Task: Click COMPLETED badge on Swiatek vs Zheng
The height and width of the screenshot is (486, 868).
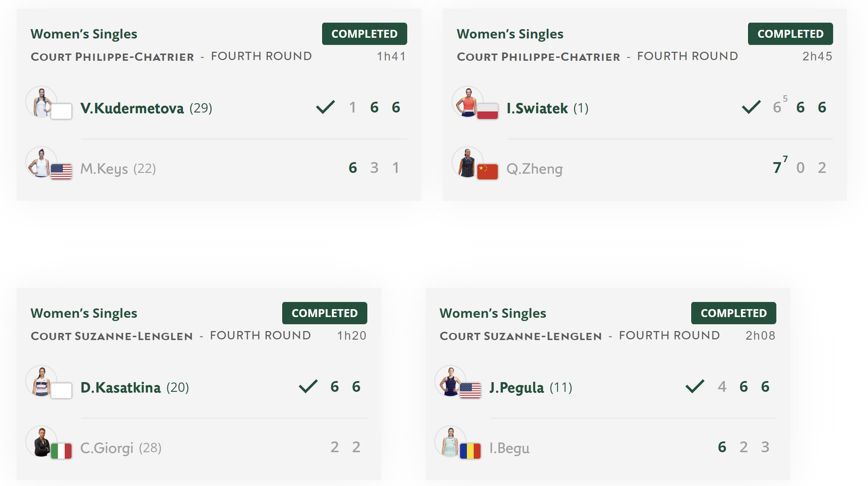Action: point(790,34)
